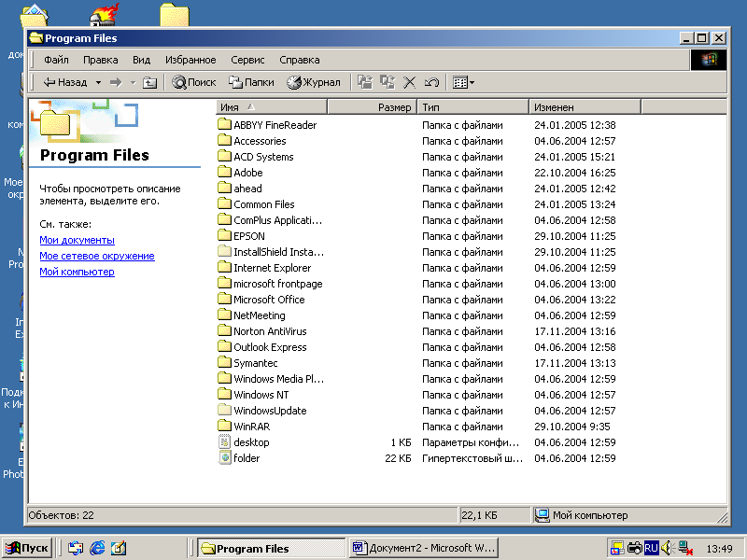Select the ABBYY FineReader folder icon
The image size is (747, 560).
click(x=224, y=125)
